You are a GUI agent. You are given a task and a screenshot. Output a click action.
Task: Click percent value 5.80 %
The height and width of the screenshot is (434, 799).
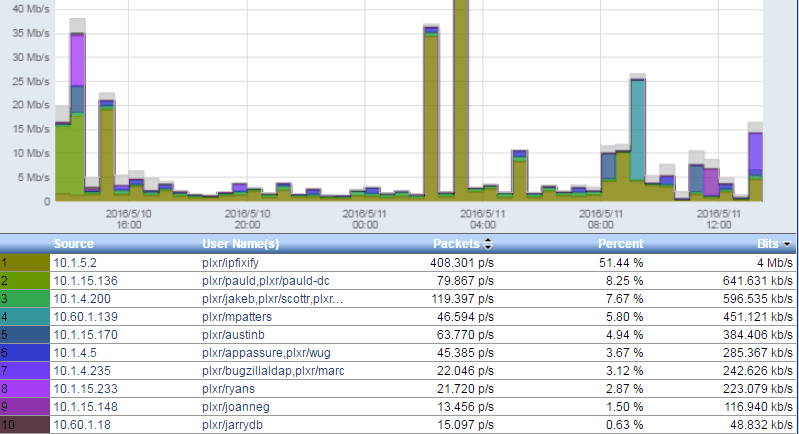click(624, 317)
